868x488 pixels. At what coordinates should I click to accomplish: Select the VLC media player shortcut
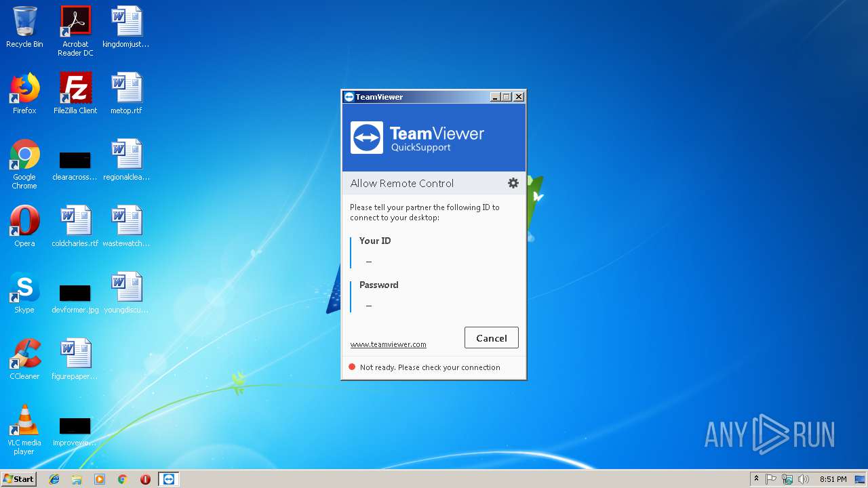coord(24,430)
